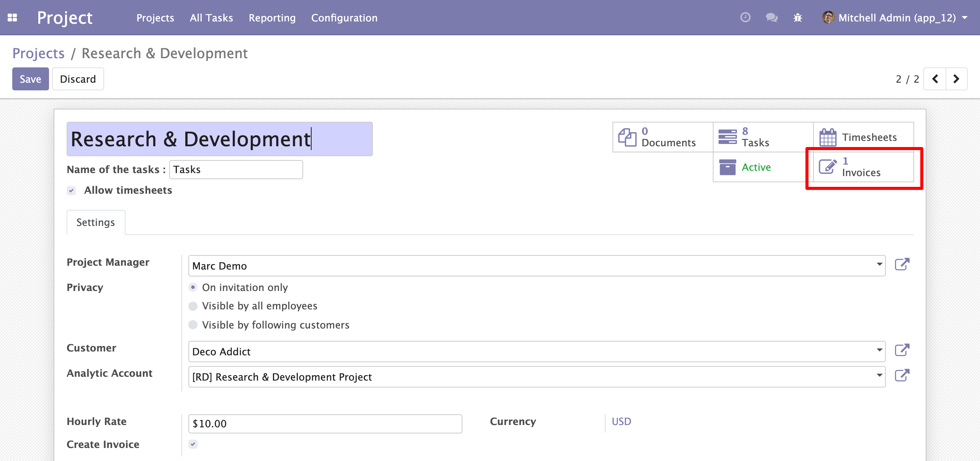Select the Visible by all employees radio
The height and width of the screenshot is (461, 980).
click(x=193, y=306)
